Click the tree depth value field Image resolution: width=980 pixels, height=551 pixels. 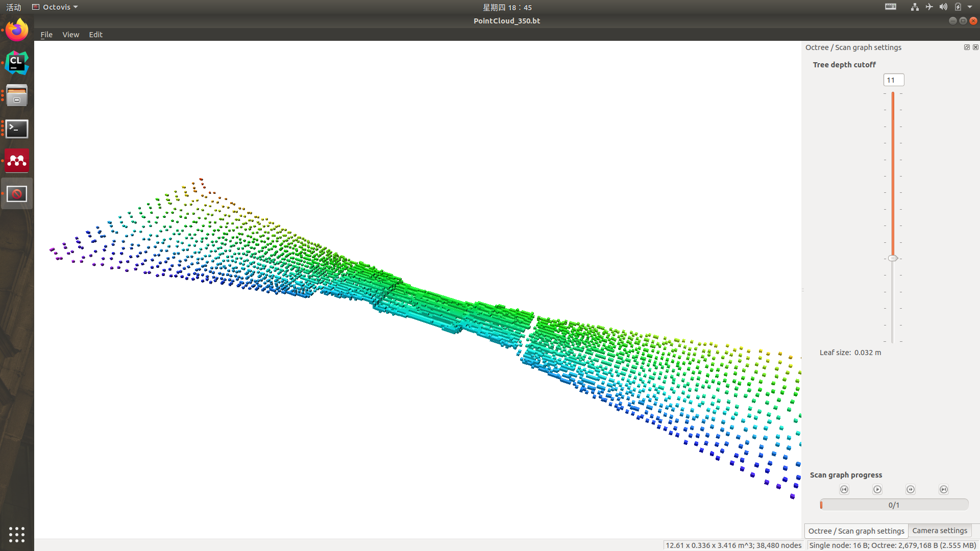(x=893, y=80)
